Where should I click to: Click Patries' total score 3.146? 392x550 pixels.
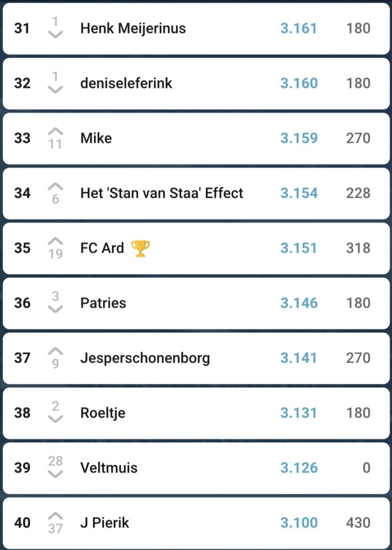(x=299, y=303)
